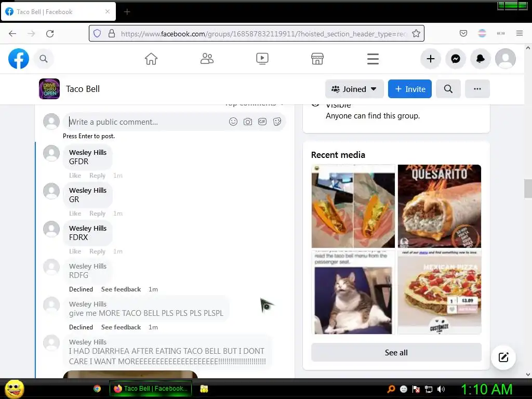Click the Invite button
532x399 pixels.
click(409, 89)
